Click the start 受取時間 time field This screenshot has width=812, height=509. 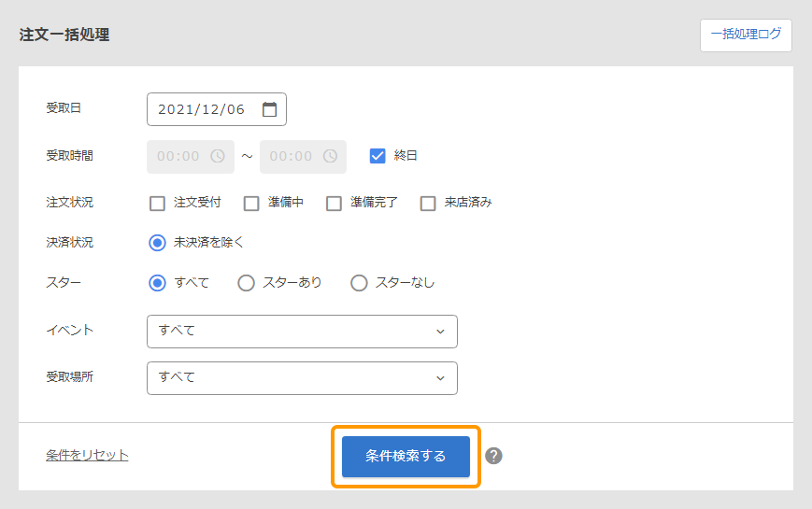point(179,156)
